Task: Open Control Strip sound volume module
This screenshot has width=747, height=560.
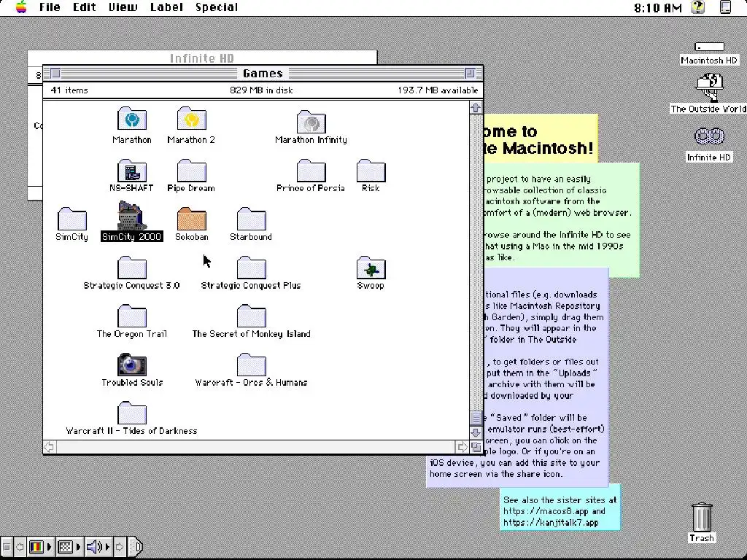Action: 98,547
